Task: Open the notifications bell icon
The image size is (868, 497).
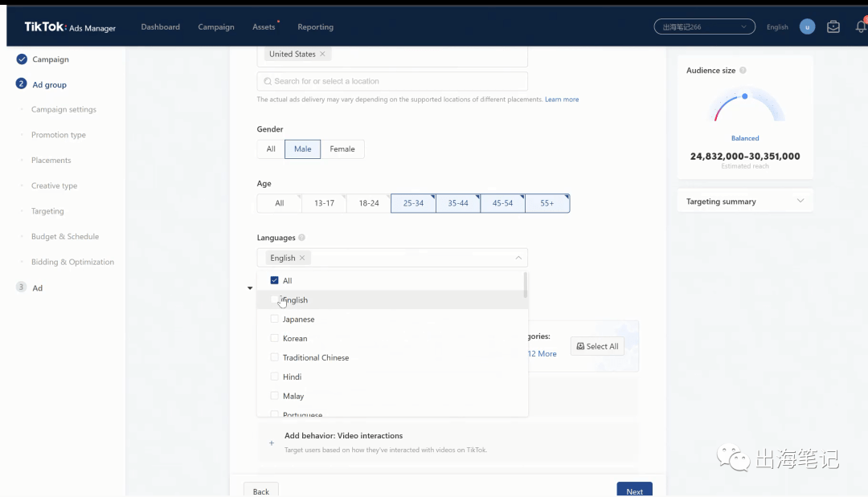Action: click(861, 26)
